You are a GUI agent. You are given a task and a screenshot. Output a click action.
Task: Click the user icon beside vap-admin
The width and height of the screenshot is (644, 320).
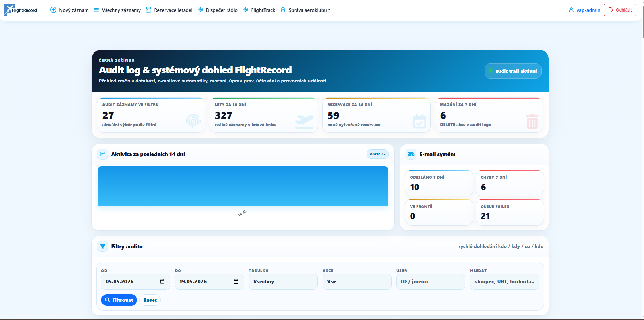click(571, 10)
